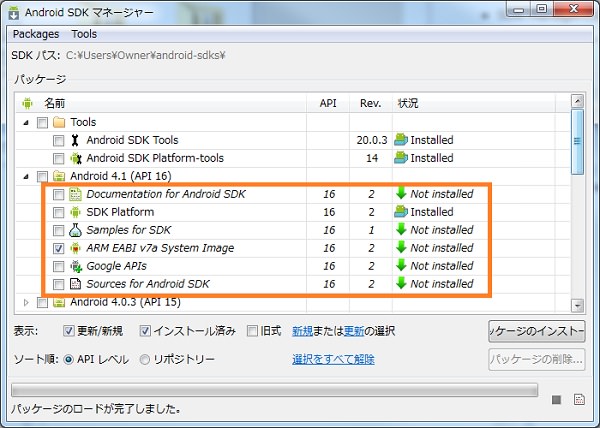This screenshot has height=428, width=600.
Task: Select the 20.0.3 revision cell
Action: (372, 140)
